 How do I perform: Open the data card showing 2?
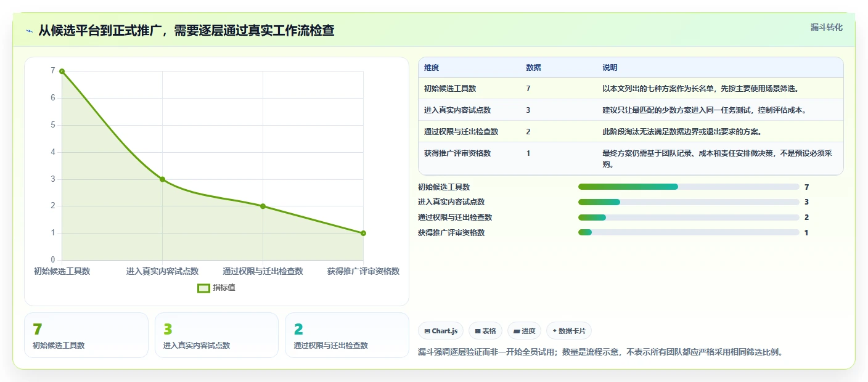[347, 335]
